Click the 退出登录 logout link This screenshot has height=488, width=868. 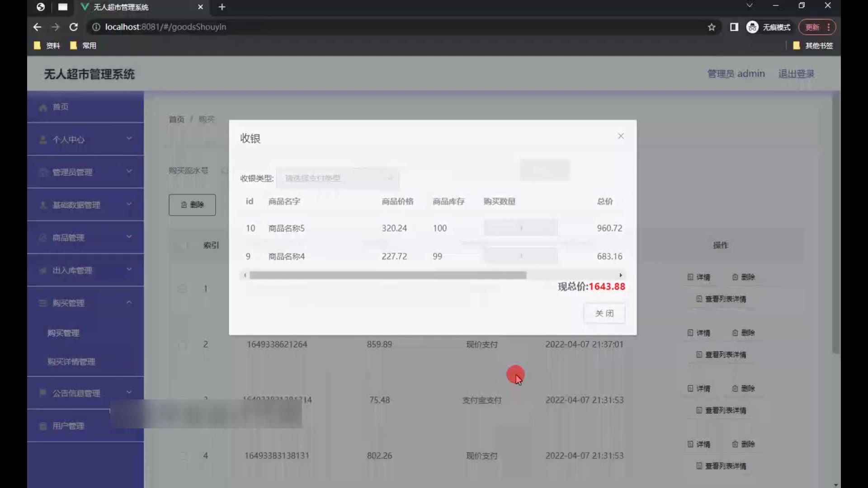coord(796,74)
